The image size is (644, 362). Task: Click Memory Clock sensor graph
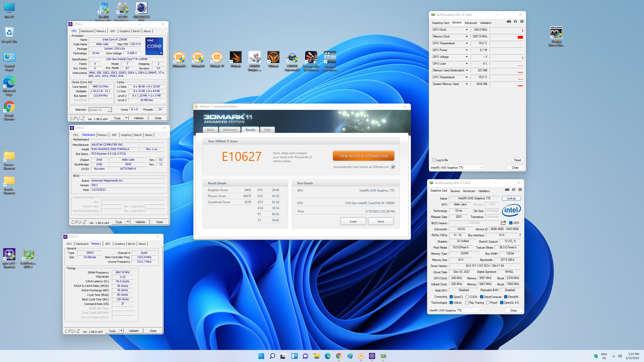click(506, 36)
